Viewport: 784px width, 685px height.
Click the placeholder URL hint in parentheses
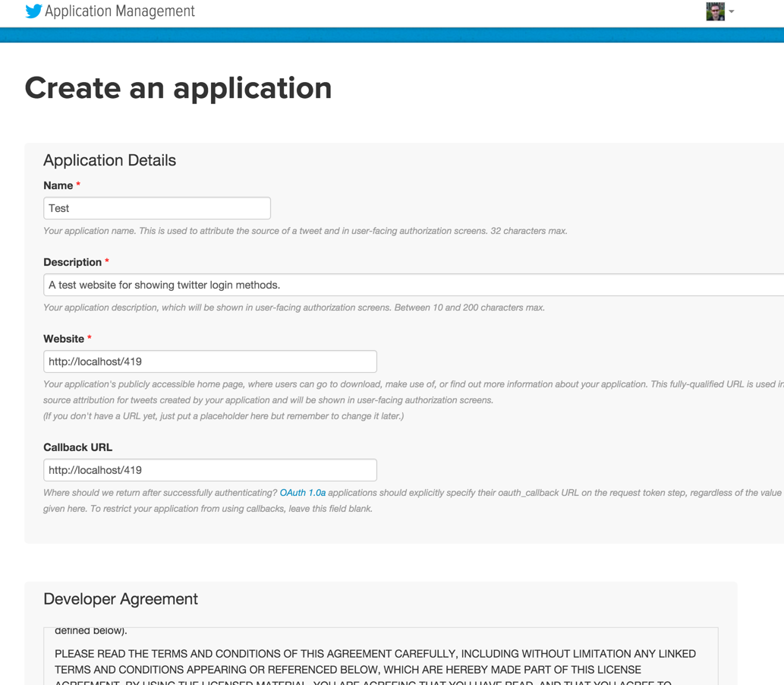[223, 416]
